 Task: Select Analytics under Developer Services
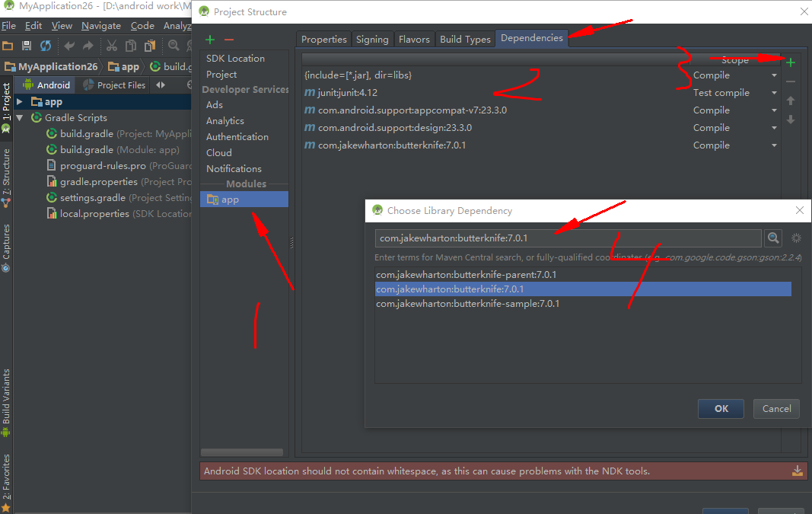click(x=224, y=121)
